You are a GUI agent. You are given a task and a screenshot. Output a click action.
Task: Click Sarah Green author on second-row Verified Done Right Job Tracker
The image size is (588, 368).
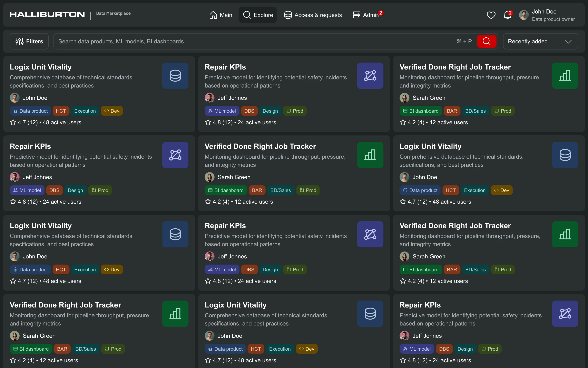click(234, 177)
